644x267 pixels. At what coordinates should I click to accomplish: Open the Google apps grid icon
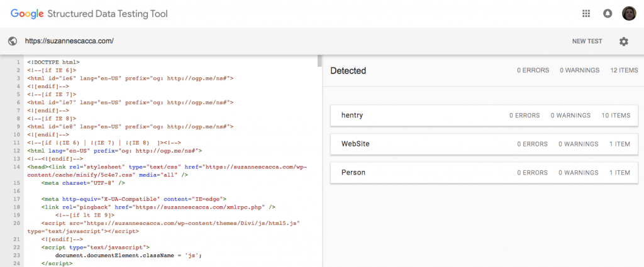[x=586, y=14]
